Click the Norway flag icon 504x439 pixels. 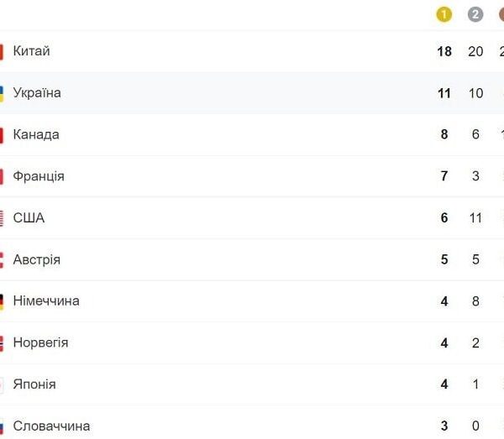tap(2, 343)
